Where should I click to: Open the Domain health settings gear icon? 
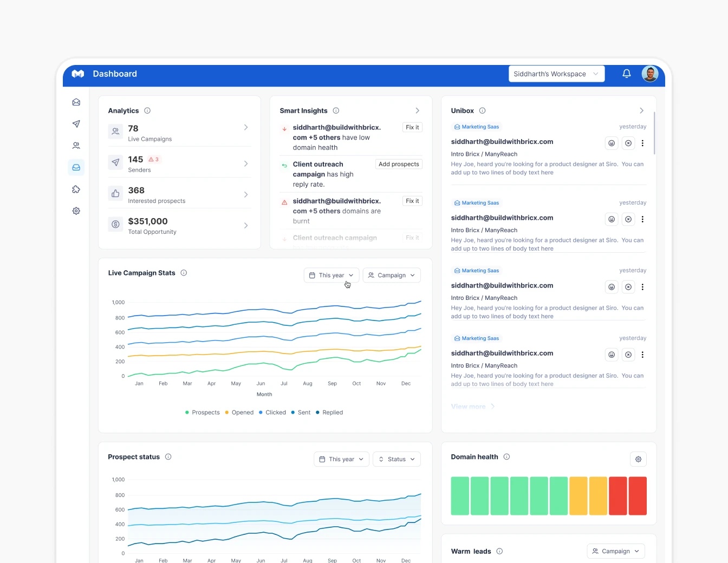point(638,459)
